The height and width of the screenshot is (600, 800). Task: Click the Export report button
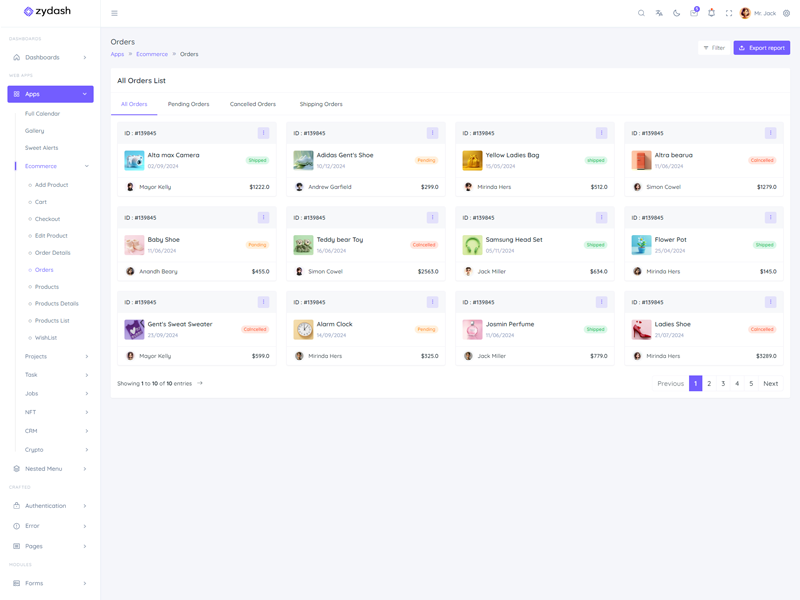pos(761,48)
